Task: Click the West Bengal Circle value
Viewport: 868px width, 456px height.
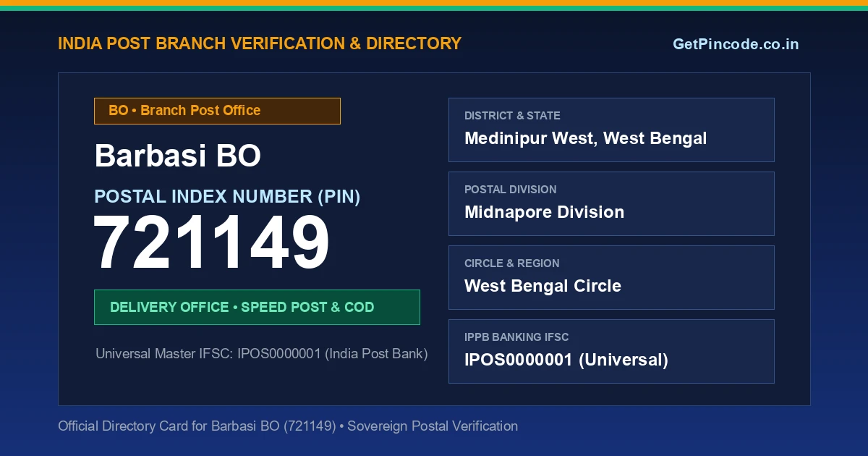Action: pos(542,286)
